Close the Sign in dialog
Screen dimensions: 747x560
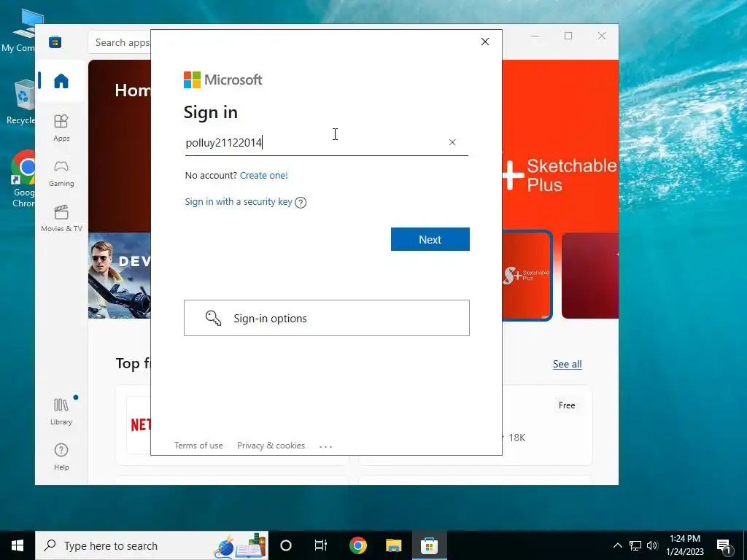pos(485,42)
